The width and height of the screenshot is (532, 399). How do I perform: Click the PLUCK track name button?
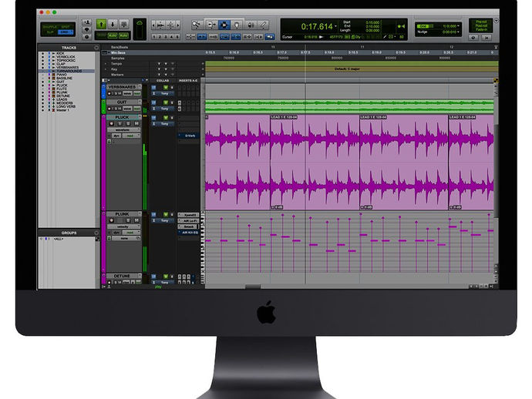[122, 117]
